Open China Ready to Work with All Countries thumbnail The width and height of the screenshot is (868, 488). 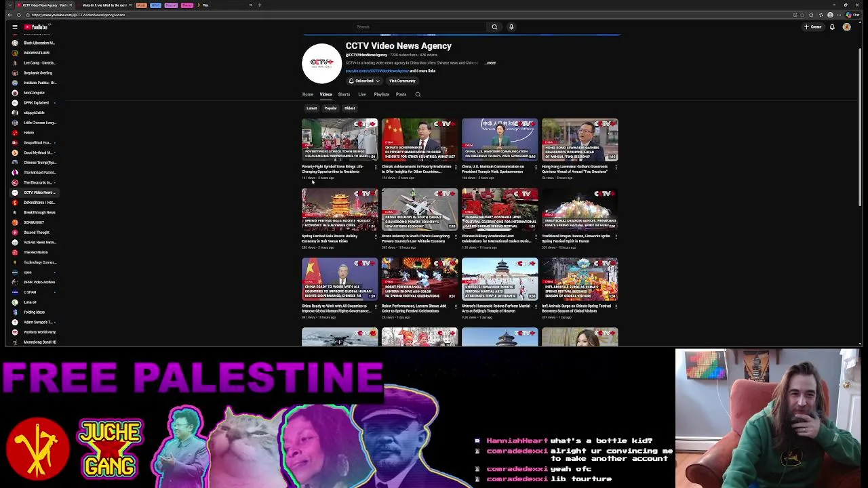340,279
